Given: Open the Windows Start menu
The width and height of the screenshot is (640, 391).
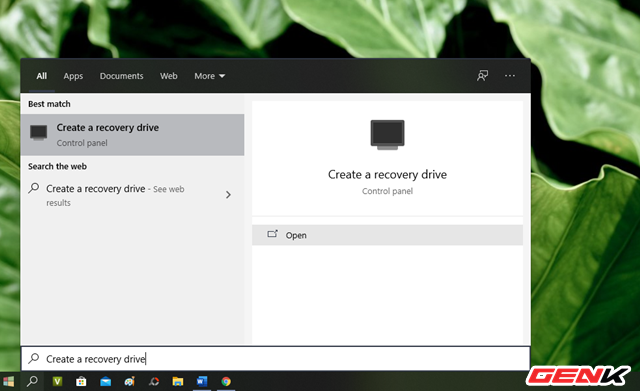Looking at the screenshot, I should pos(9,382).
